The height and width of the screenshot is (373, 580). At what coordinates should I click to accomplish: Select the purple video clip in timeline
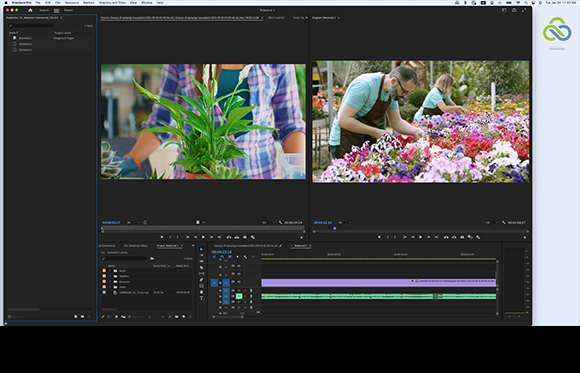(378, 283)
